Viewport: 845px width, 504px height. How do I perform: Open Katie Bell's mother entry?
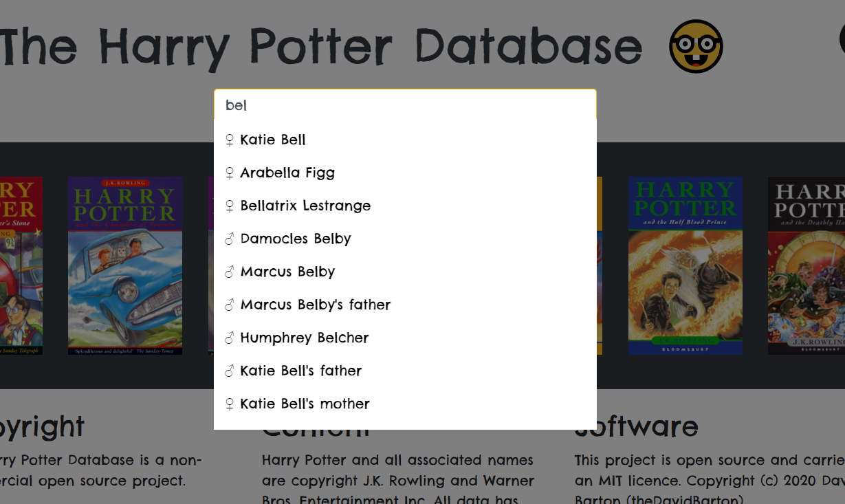point(405,404)
